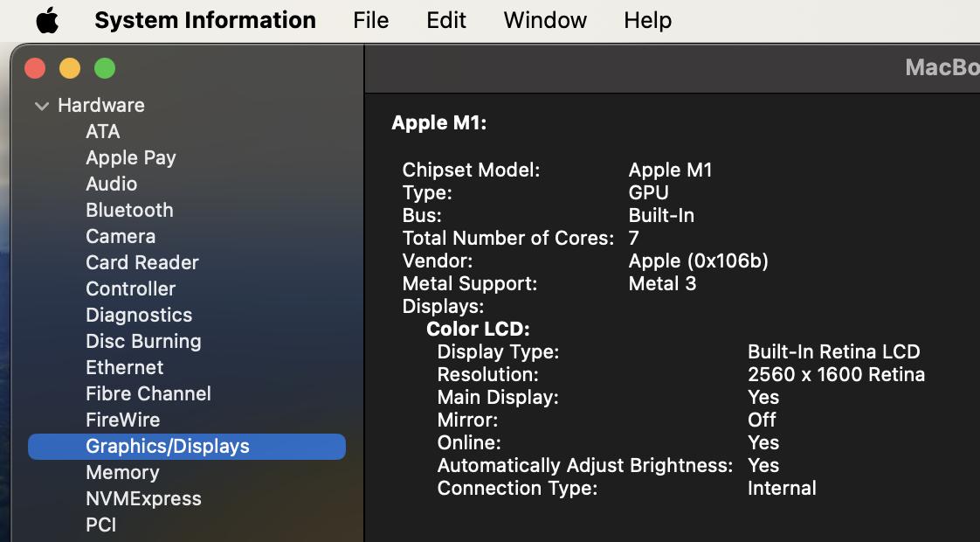Click the Type value 'GPU'
This screenshot has height=542, width=980.
648,193
